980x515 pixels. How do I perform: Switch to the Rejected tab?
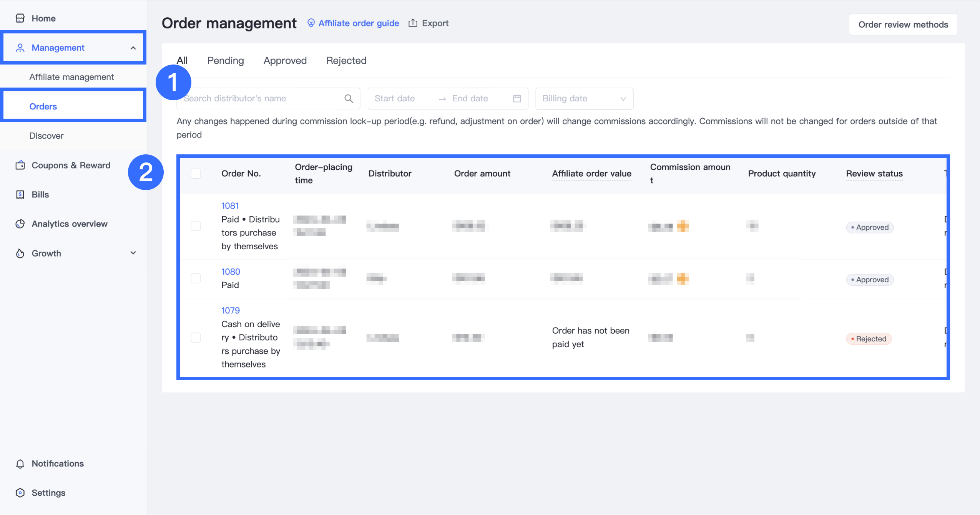(346, 61)
